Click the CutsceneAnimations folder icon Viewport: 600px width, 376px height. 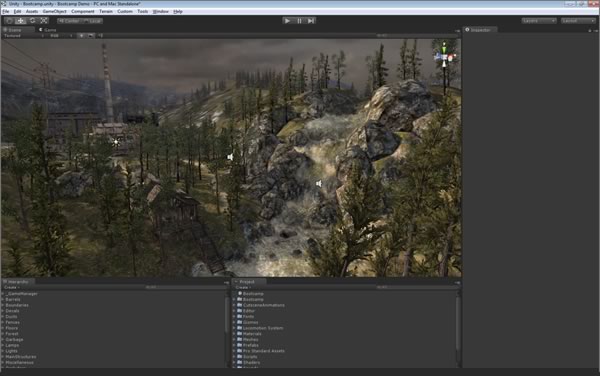click(x=240, y=305)
